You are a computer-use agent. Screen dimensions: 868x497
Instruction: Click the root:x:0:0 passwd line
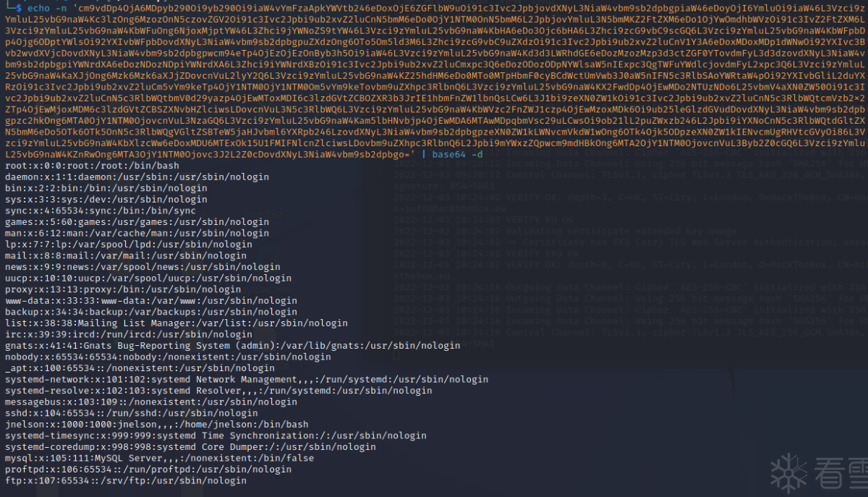[92, 166]
